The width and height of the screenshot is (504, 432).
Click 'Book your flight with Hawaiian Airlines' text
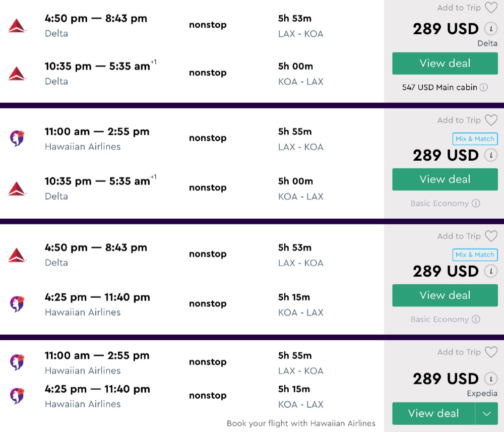[x=301, y=423]
